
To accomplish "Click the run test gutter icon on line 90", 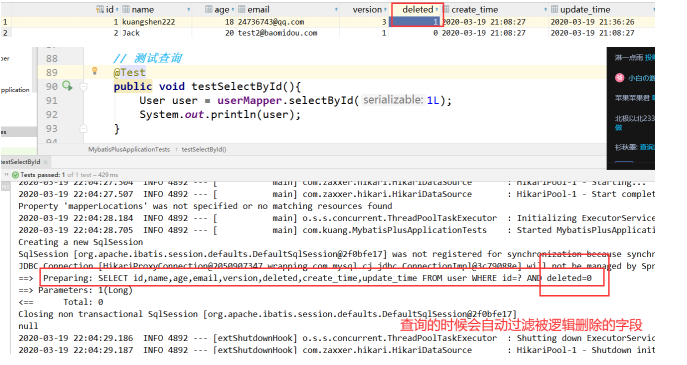I will [67, 85].
